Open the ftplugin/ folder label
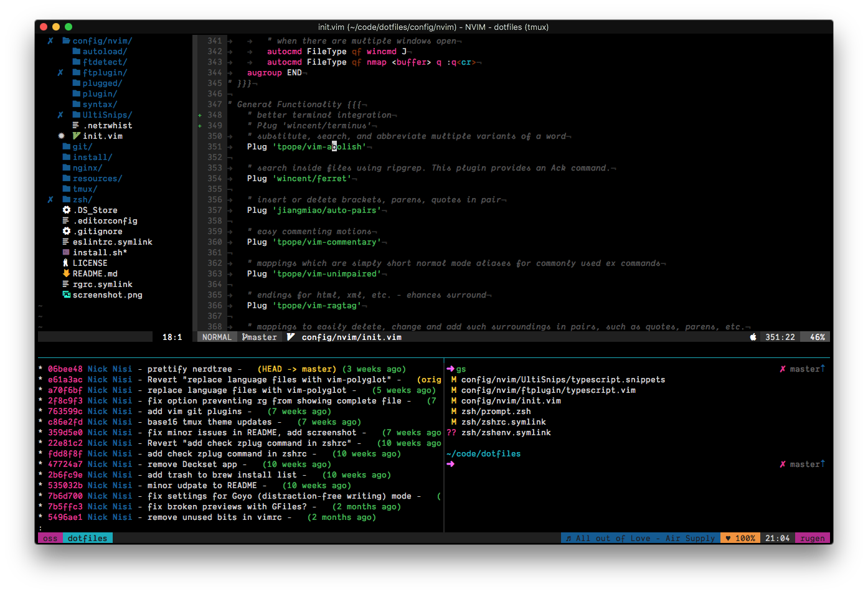Viewport: 868px width, 594px height. tap(105, 73)
